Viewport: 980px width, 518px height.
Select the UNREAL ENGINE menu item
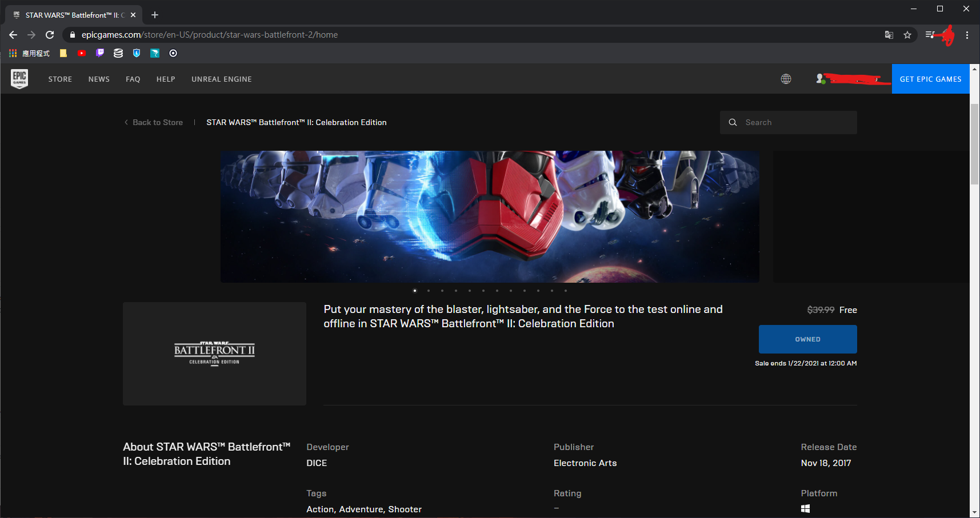click(221, 79)
